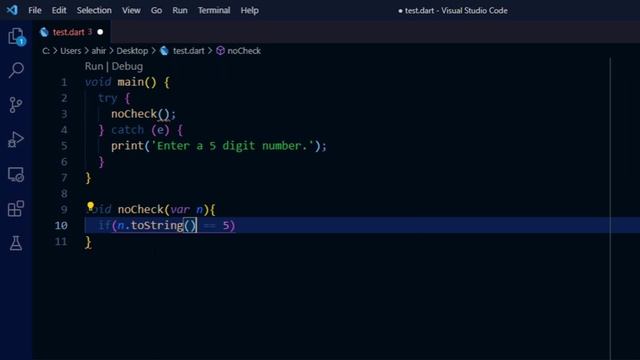Image resolution: width=640 pixels, height=360 pixels.
Task: Click Desktop breadcrumb segment
Action: [132, 51]
